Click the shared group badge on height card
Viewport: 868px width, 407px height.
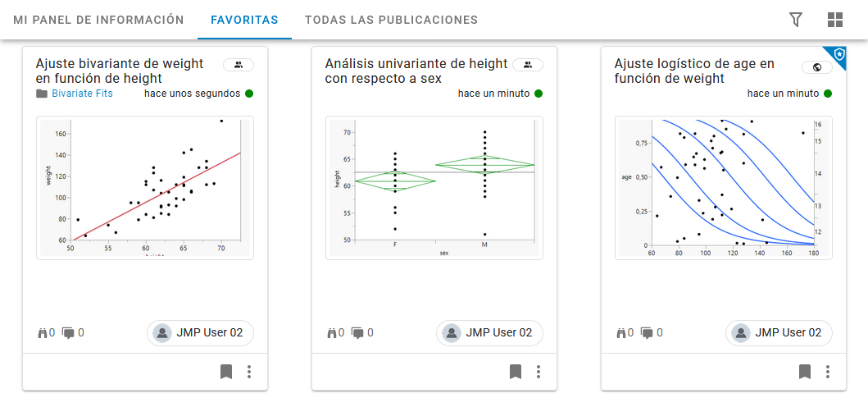(528, 64)
